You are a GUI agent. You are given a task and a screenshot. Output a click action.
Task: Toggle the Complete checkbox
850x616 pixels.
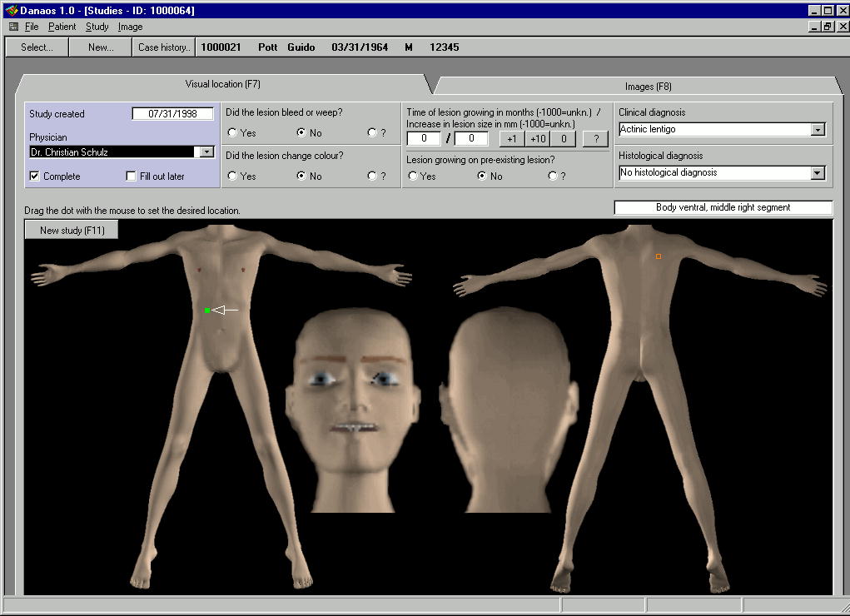pyautogui.click(x=35, y=176)
